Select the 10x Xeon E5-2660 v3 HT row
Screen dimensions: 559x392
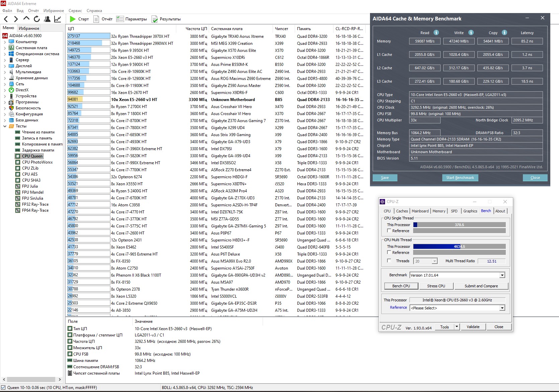click(x=215, y=100)
